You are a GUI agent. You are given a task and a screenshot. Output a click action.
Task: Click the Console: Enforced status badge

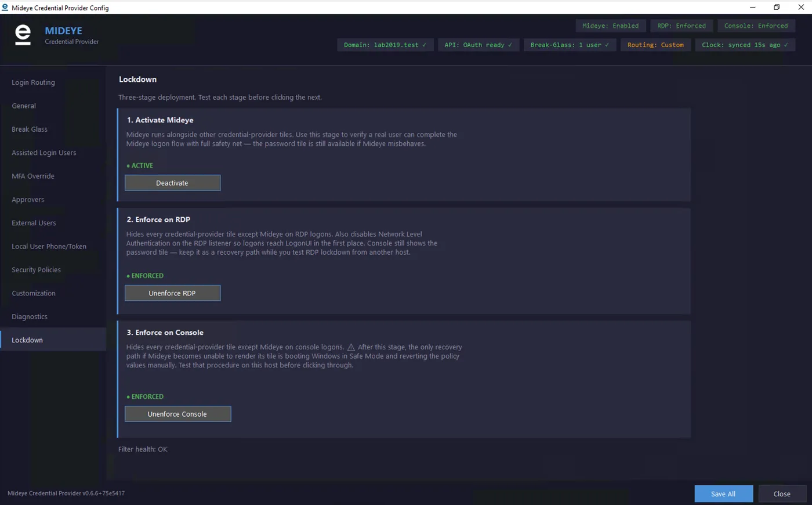click(x=756, y=26)
